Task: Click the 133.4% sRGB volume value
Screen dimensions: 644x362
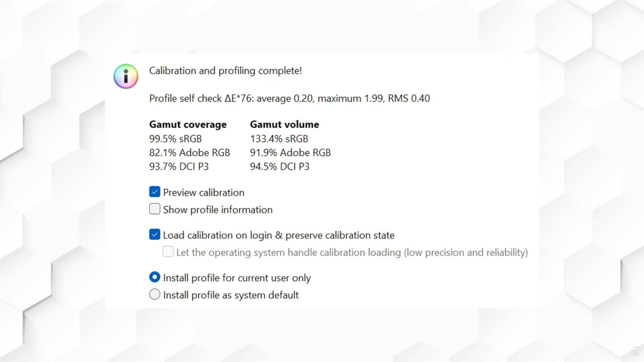Action: click(x=279, y=139)
